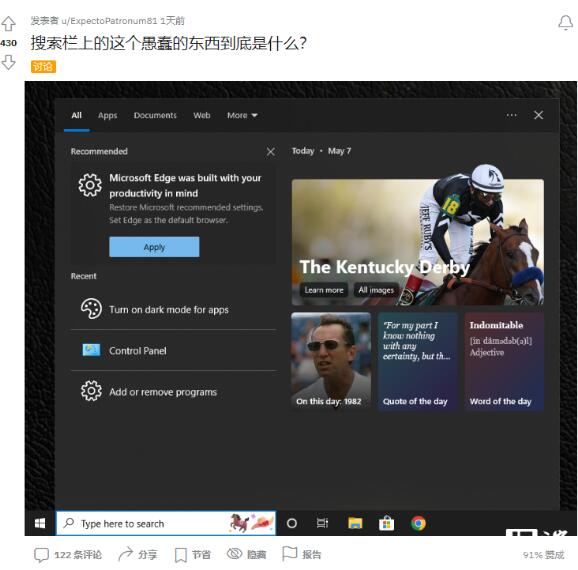Open Task View on taskbar
The image size is (578, 570).
pos(323,523)
